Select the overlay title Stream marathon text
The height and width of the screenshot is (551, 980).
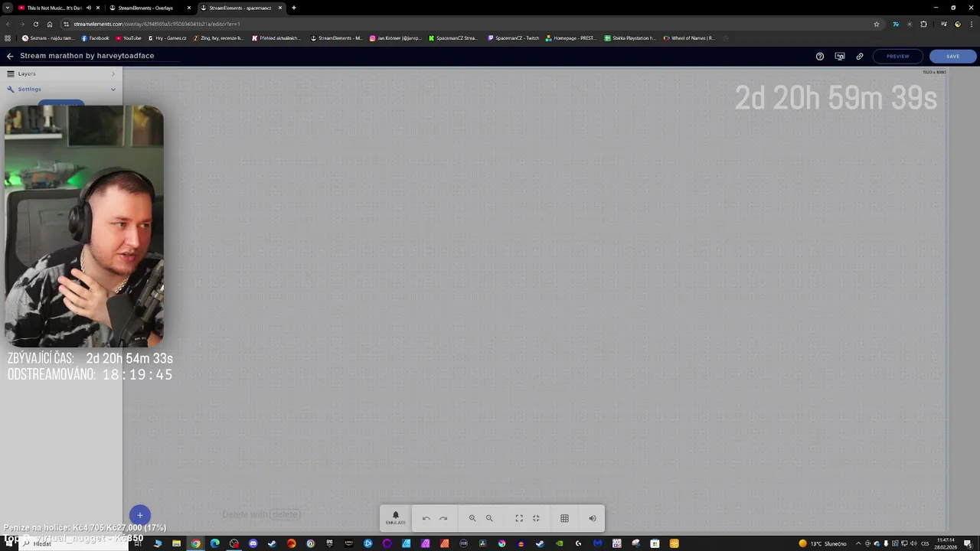coord(87,56)
